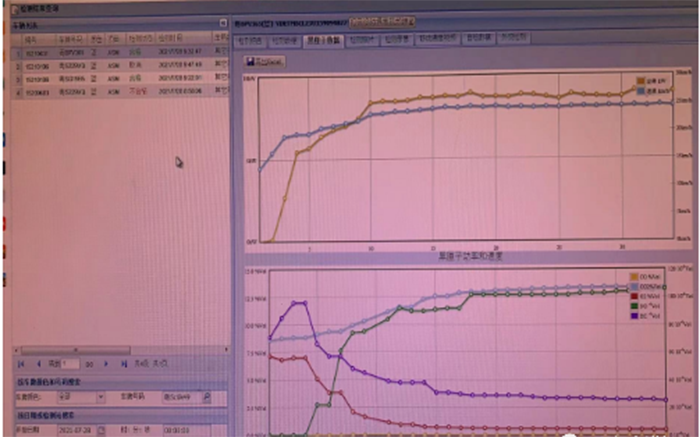Click the page number input field
Viewport: 700px width, 437px height.
(70, 364)
